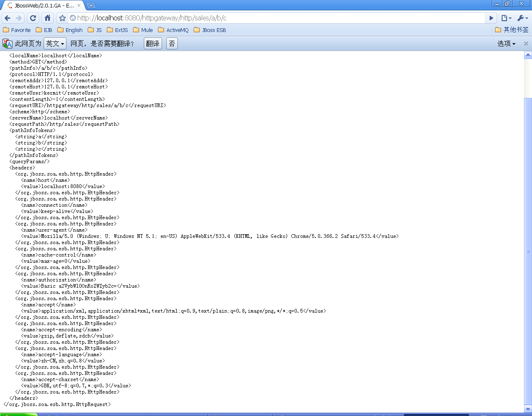Image resolution: width=532 pixels, height=416 pixels.
Task: Click the scrollbar up arrow
Action: tap(528, 55)
